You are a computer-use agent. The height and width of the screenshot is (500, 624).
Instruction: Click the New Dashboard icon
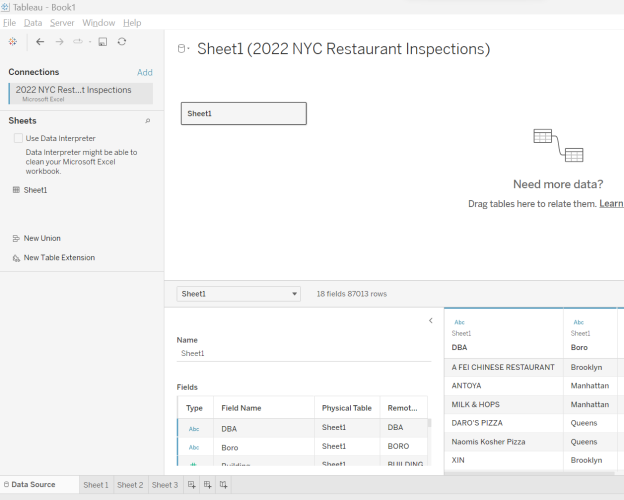[x=207, y=484]
